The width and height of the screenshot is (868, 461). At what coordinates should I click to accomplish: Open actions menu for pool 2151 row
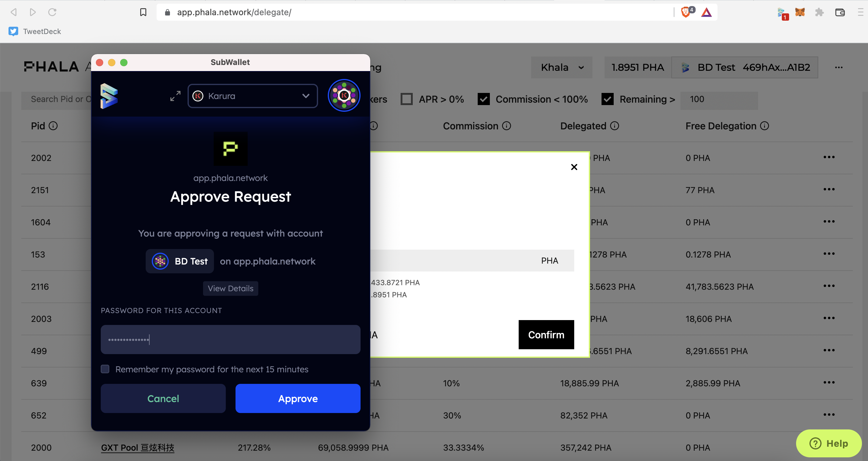829,189
